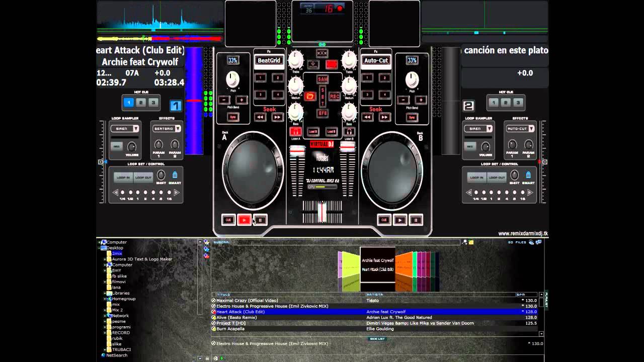
Task: Seek backward on Deck A
Action: [260, 117]
